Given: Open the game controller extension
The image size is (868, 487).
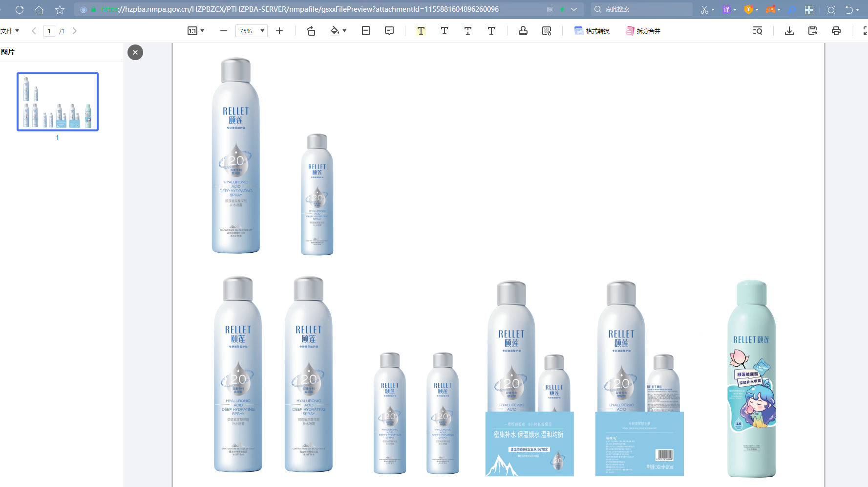Looking at the screenshot, I should point(770,9).
